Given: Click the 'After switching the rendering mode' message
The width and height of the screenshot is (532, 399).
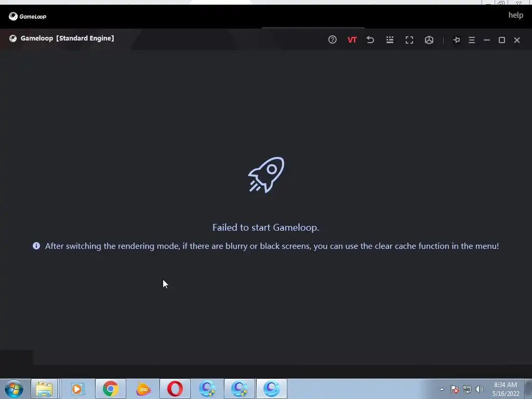Looking at the screenshot, I should pyautogui.click(x=272, y=246).
